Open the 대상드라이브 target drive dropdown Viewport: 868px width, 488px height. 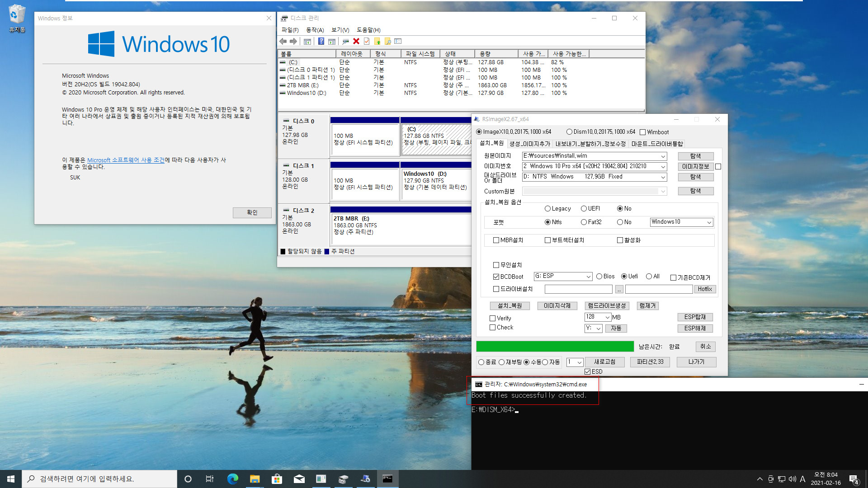coord(663,177)
